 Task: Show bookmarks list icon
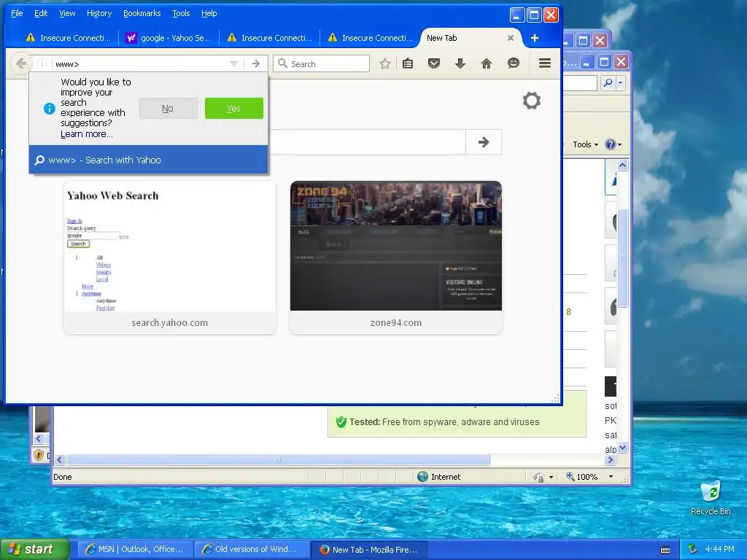[408, 63]
